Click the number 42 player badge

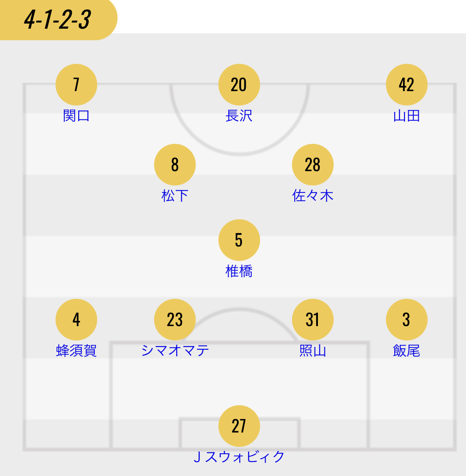click(406, 85)
